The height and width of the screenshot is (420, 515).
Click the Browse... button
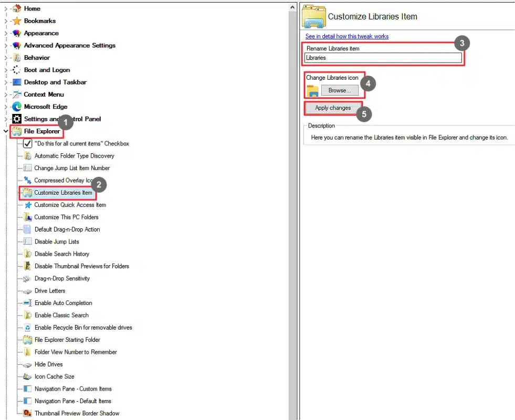tap(340, 90)
